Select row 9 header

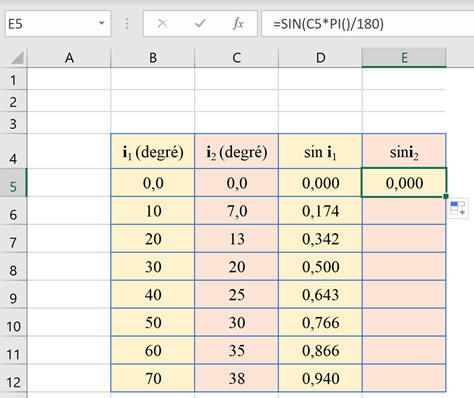tap(13, 294)
